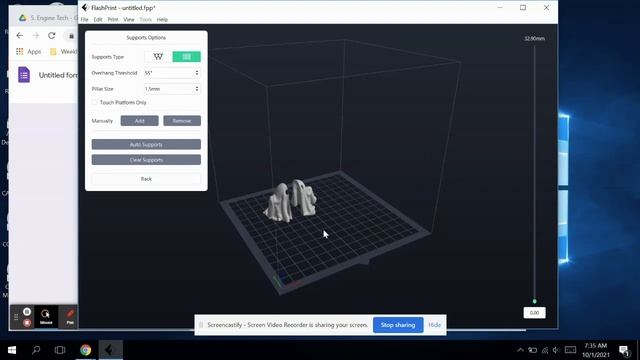Click the Untitled form title in Chrome

[x=58, y=75]
